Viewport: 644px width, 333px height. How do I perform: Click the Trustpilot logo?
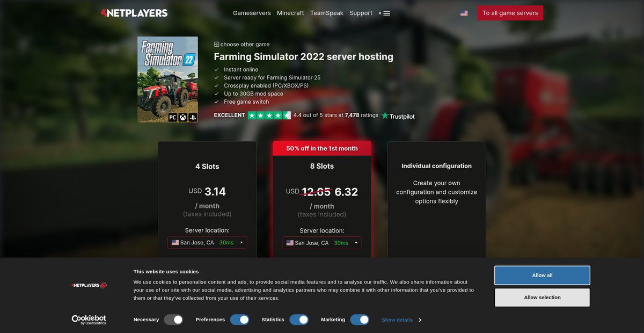click(x=398, y=115)
